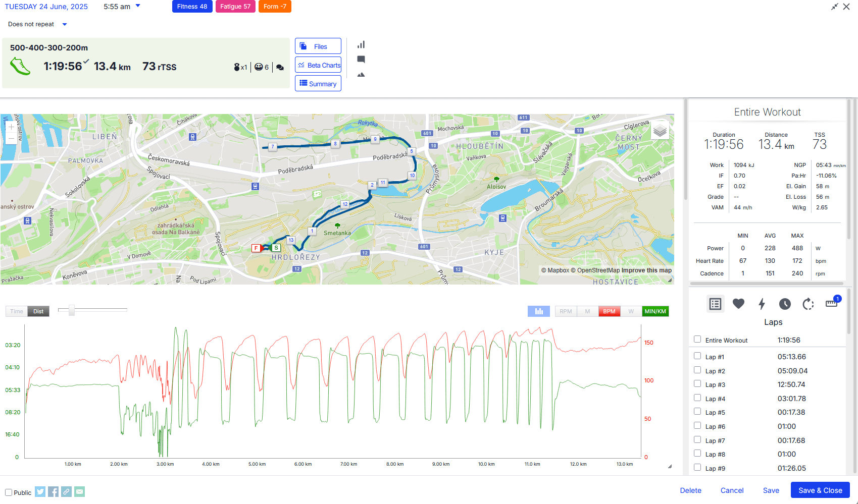The height and width of the screenshot is (504, 858).
Task: Open the Files button
Action: 318,46
